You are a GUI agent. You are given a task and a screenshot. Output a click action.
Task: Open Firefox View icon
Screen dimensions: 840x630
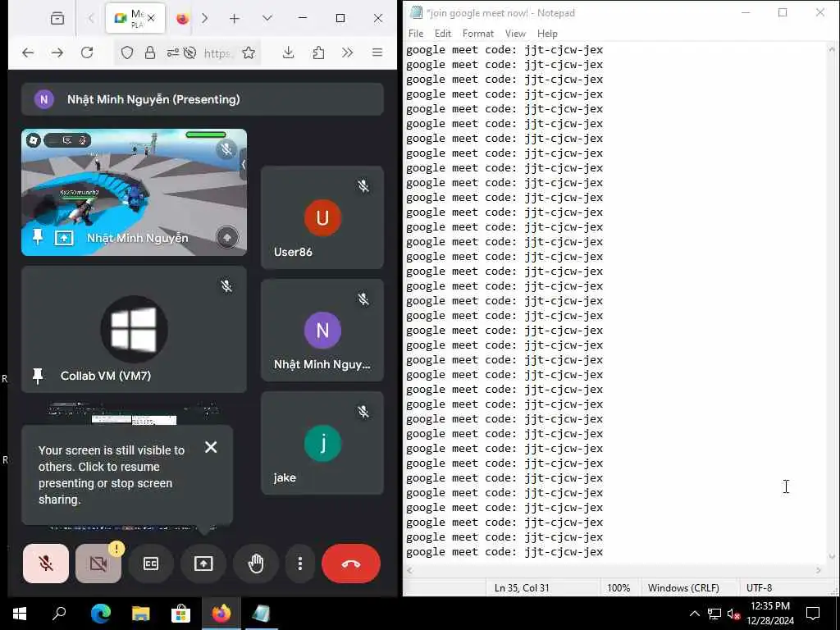57,19
